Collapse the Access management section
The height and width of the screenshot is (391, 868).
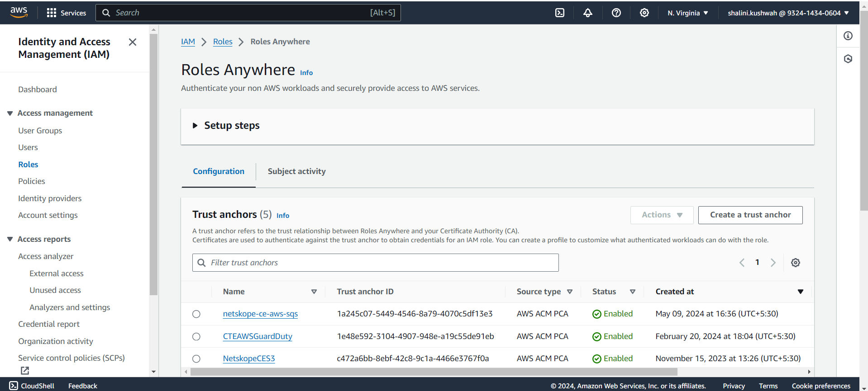click(x=10, y=113)
